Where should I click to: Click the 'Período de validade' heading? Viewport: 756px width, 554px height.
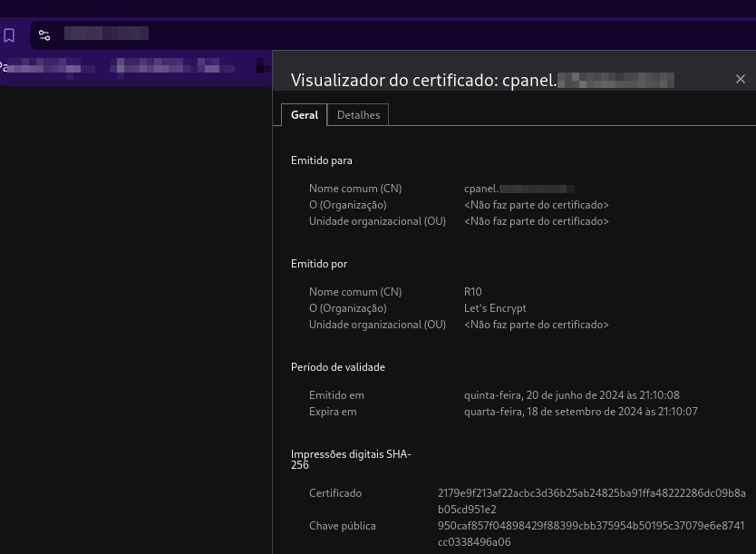click(x=337, y=367)
